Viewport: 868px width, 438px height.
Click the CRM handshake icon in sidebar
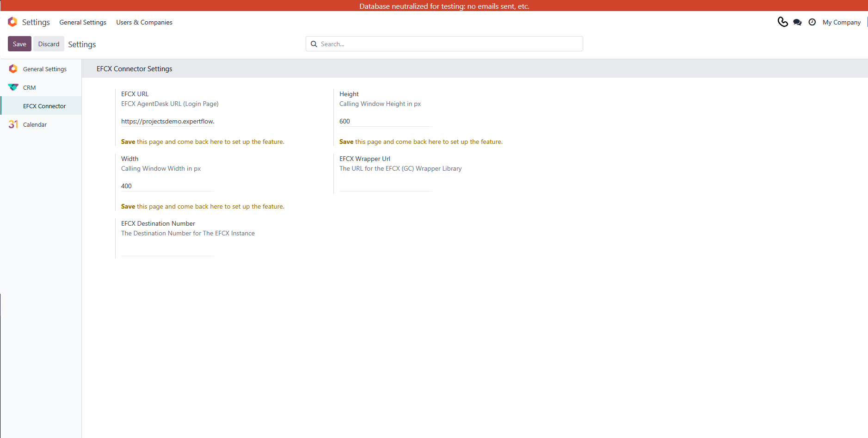(x=13, y=87)
